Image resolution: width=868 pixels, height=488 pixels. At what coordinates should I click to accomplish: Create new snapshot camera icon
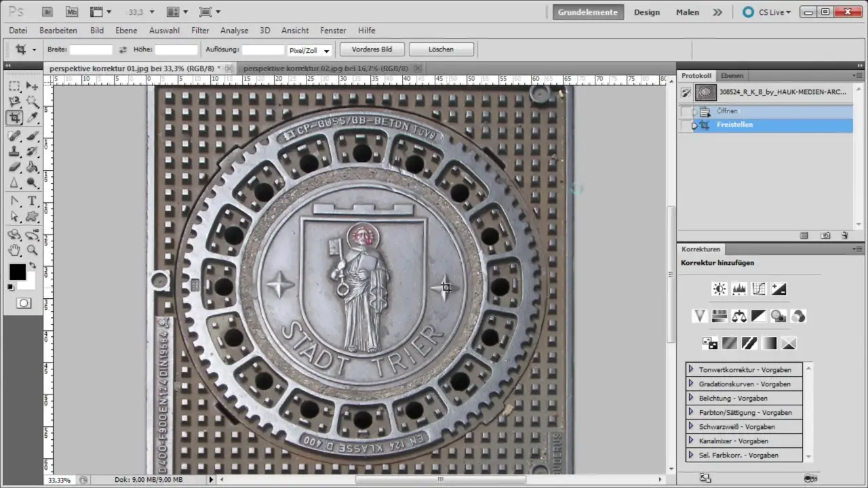pyautogui.click(x=825, y=236)
